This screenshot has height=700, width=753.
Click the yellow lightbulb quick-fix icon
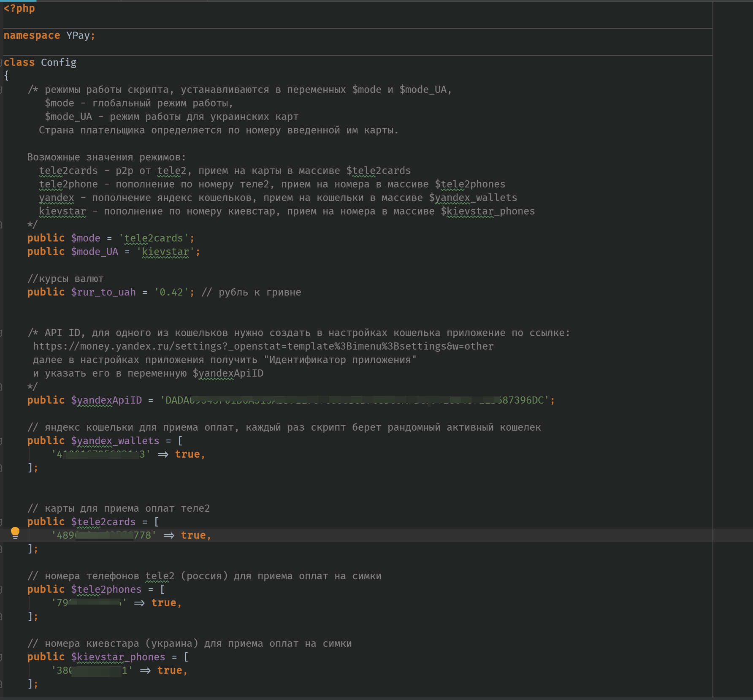click(x=15, y=533)
